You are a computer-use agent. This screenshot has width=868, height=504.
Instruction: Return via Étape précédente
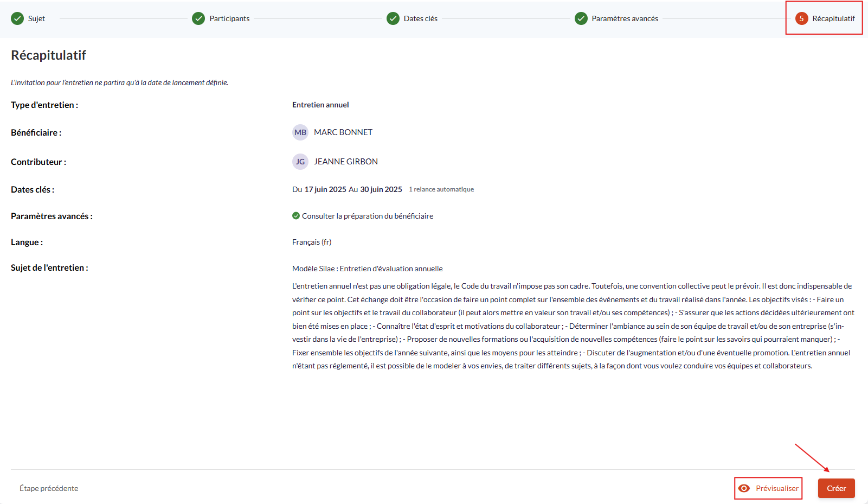[x=49, y=488]
